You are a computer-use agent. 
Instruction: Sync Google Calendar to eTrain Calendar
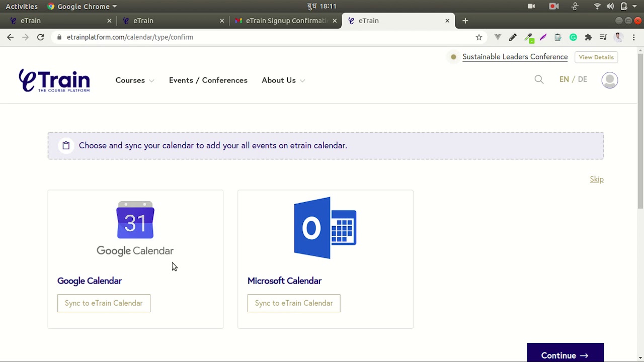point(104,303)
